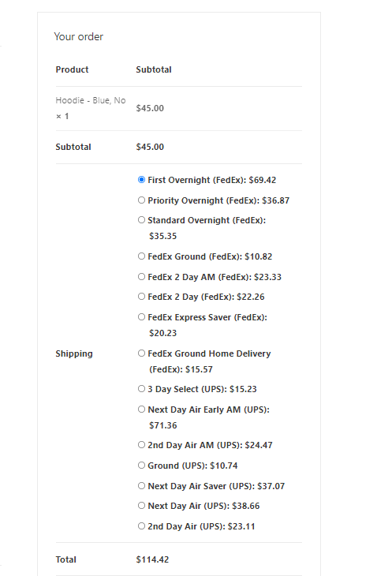Select Standard Overnight (FedEx) radio button
Viewport: 392px width, 576px height.
141,219
